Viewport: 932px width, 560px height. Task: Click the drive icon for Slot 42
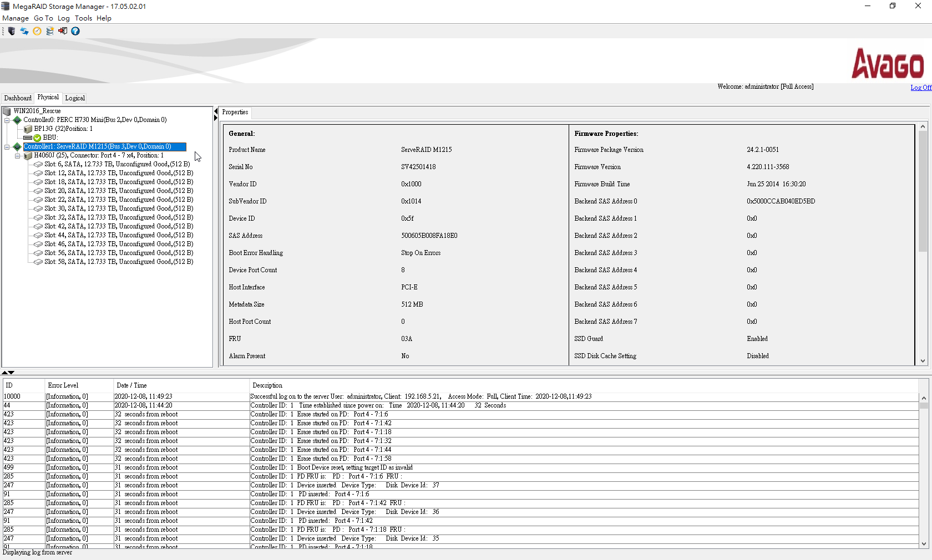point(38,226)
